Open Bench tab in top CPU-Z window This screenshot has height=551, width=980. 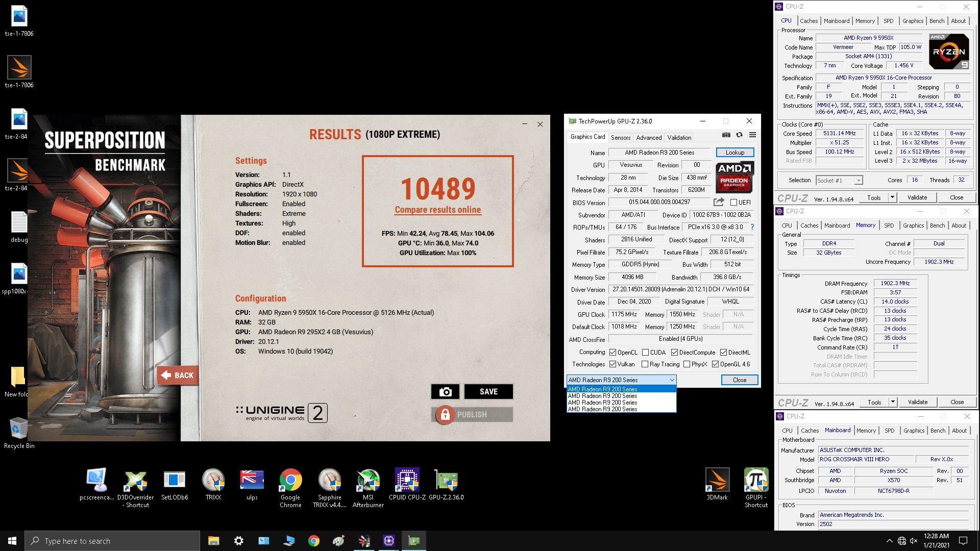937,21
